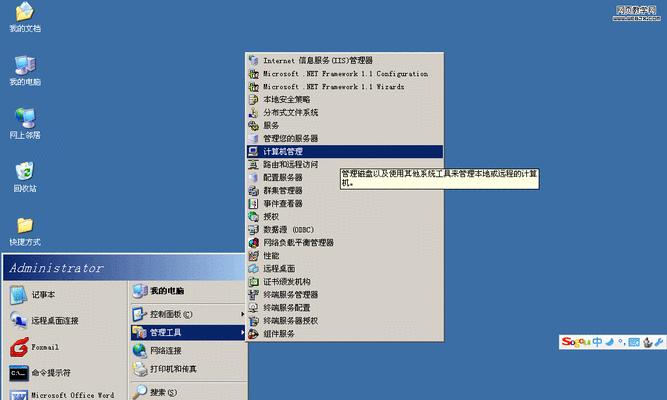Expand 管理工具 submenu arrow
Viewport: 667px width, 400px height.
pos(242,332)
